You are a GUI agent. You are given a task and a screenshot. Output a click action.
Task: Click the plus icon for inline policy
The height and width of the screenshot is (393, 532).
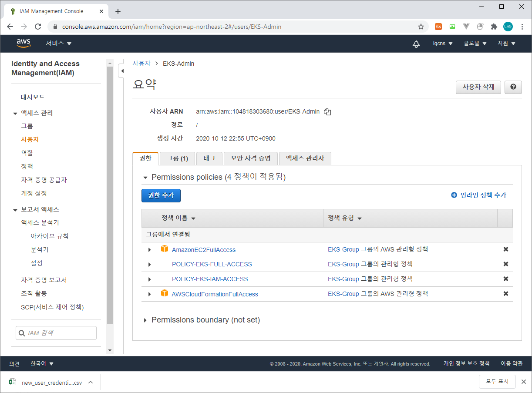pyautogui.click(x=454, y=195)
